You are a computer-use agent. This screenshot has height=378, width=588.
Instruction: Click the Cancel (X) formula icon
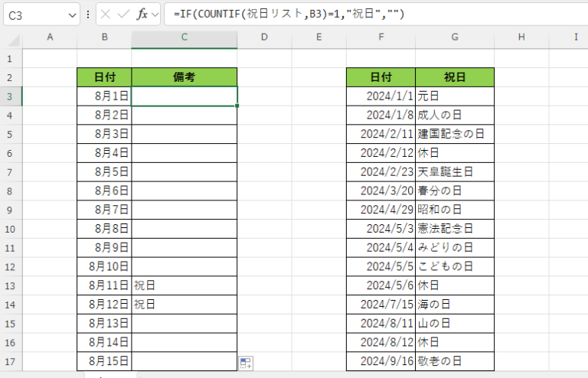[106, 15]
